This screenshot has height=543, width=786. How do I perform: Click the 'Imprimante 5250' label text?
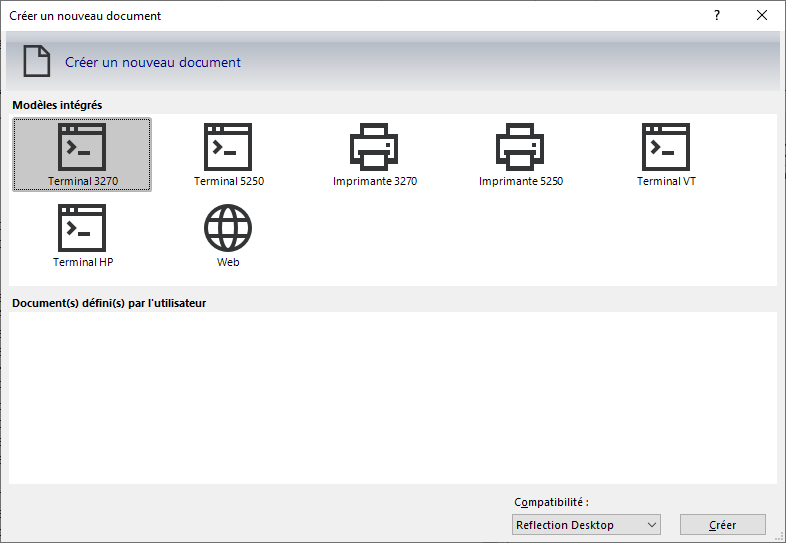click(521, 181)
